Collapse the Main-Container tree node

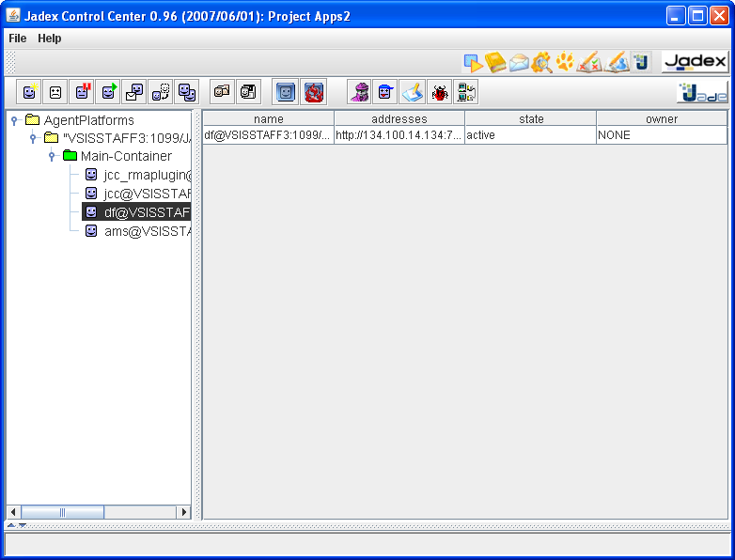click(x=52, y=156)
